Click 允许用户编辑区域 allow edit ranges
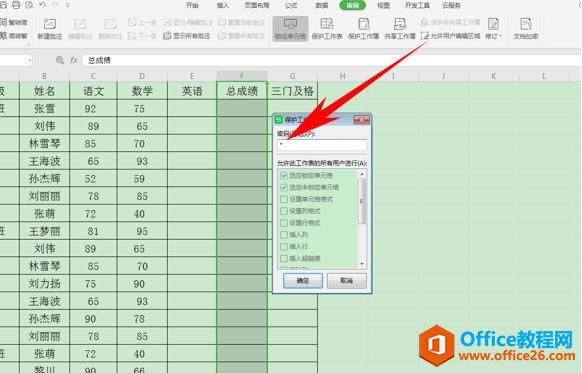Image resolution: width=582 pixels, height=373 pixels. tap(451, 36)
